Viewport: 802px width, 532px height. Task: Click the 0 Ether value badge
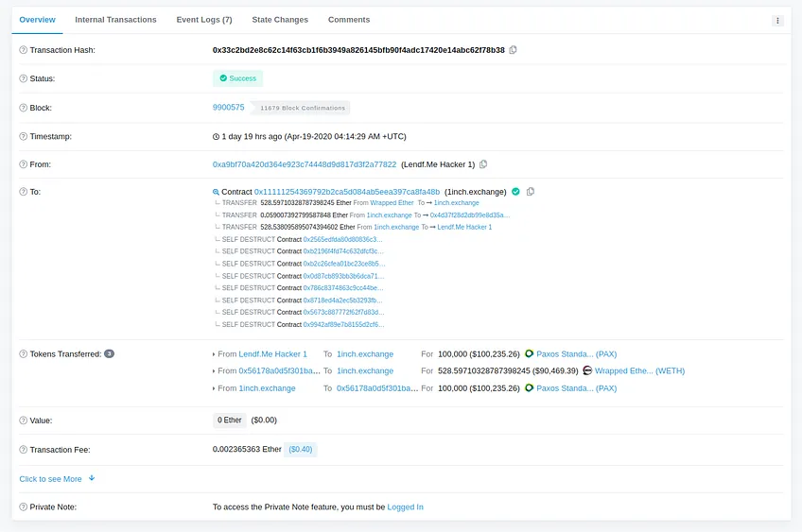tap(230, 420)
